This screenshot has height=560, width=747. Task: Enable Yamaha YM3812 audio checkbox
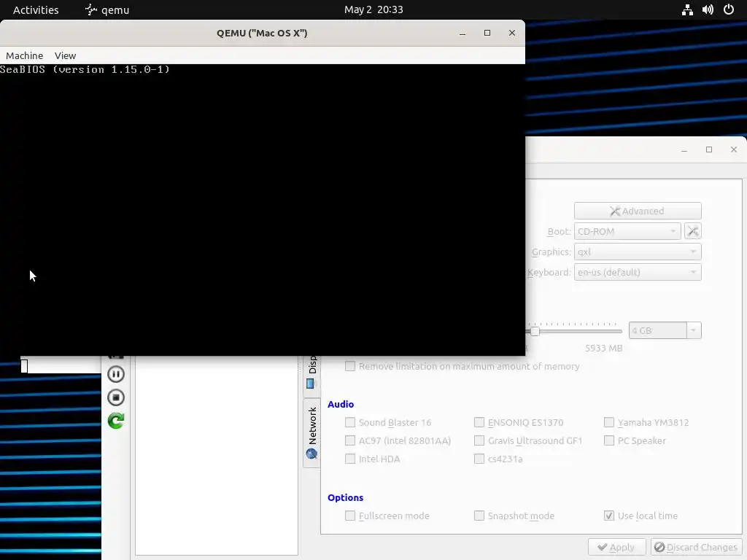click(609, 422)
